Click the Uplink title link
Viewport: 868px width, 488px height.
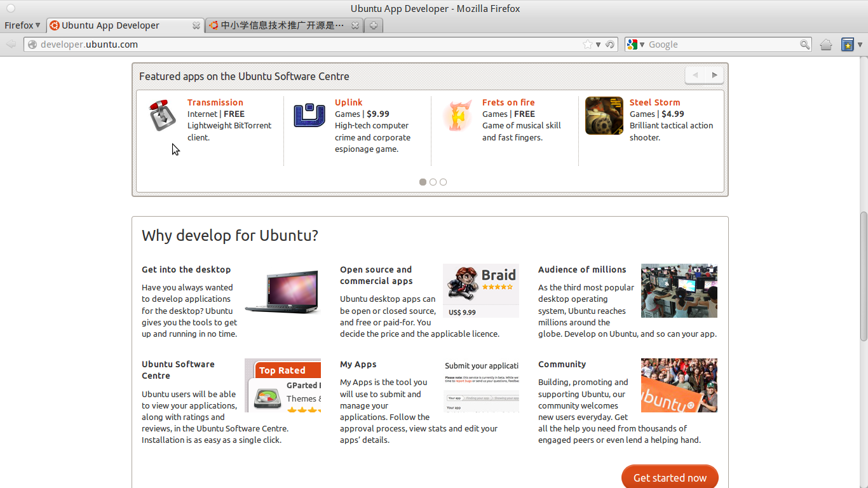pyautogui.click(x=348, y=102)
